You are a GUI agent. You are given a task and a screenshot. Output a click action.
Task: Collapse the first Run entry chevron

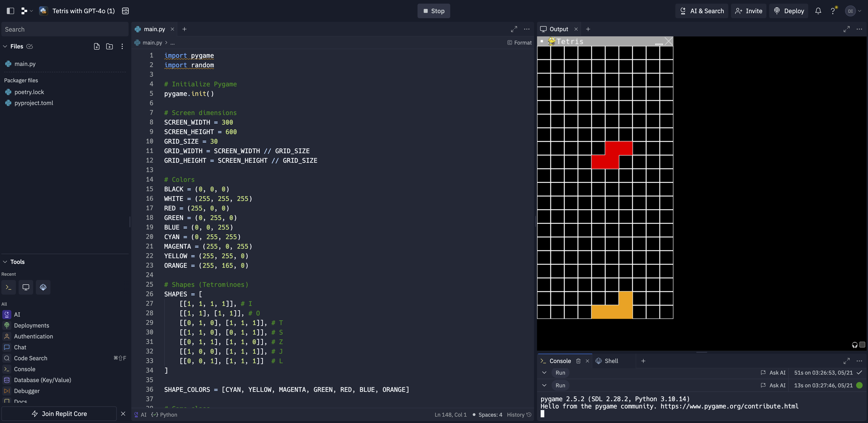point(544,373)
